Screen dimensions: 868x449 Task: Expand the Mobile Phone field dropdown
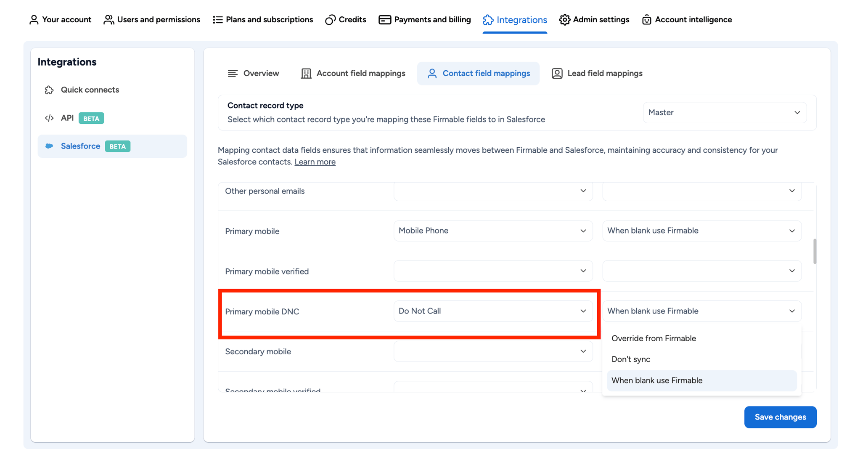[x=492, y=231]
